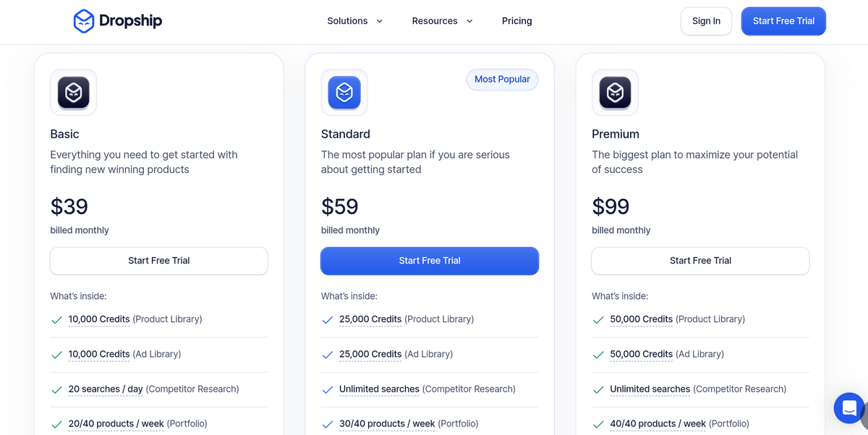The height and width of the screenshot is (435, 868).
Task: Open the Resources menu
Action: (434, 21)
